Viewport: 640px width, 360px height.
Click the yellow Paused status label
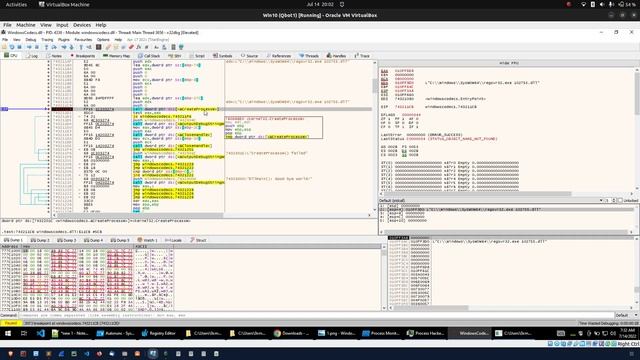tap(11, 323)
